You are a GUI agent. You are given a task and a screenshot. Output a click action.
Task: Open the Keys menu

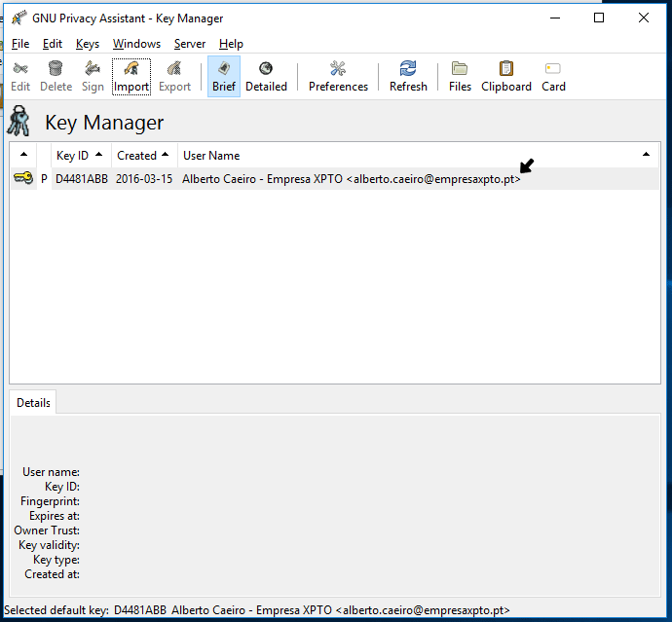click(x=88, y=44)
